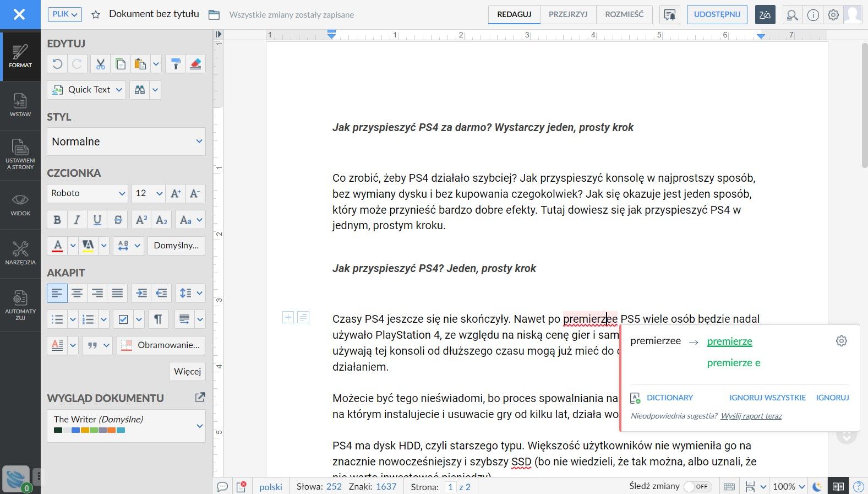
Task: Click IGNORUJ WSZYSTKIE link
Action: click(767, 398)
